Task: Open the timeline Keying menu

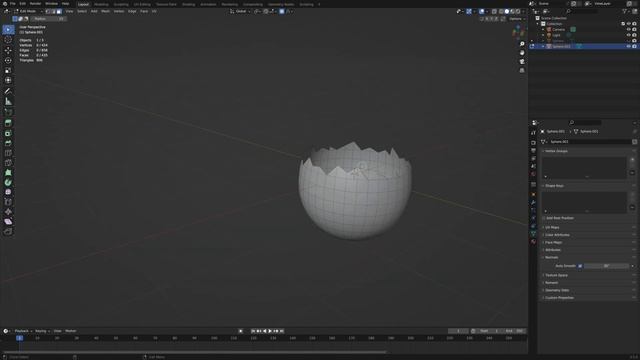Action: click(x=42, y=331)
